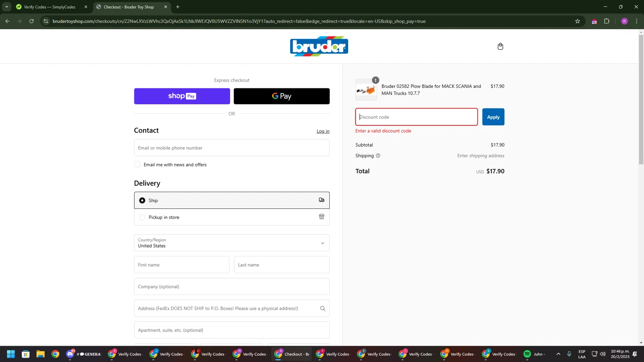Open notifications bell in taskbar
This screenshot has width=644, height=362.
click(635, 354)
